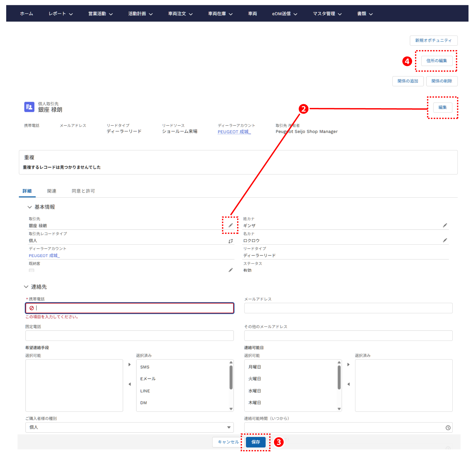Open the 車両注文 navigation menu
The width and height of the screenshot is (476, 461).
(180, 14)
